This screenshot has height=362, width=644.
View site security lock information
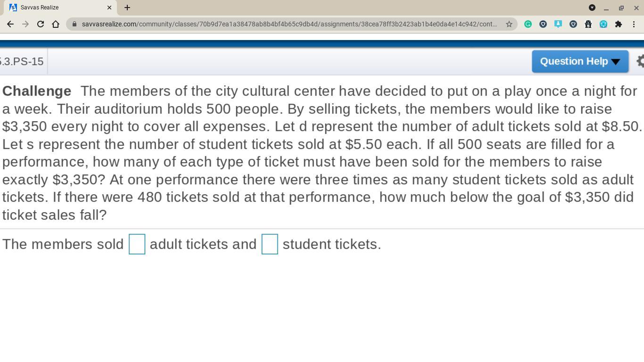point(74,24)
